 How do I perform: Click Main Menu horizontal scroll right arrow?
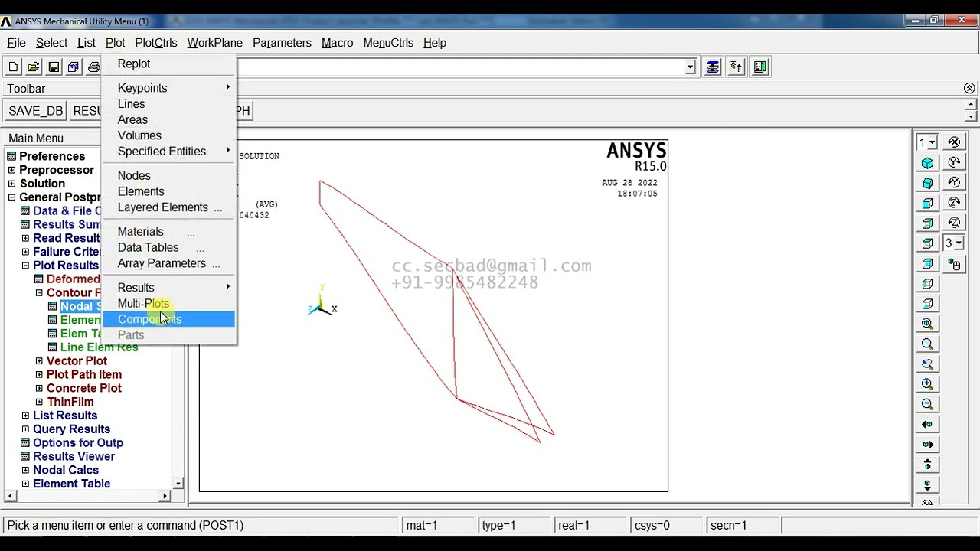(x=165, y=496)
